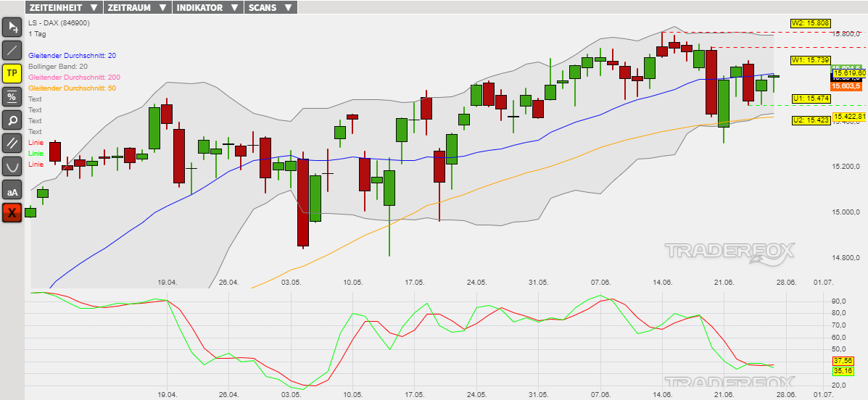The image size is (868, 400).
Task: Select the curve arc drawing tool
Action: click(12, 166)
